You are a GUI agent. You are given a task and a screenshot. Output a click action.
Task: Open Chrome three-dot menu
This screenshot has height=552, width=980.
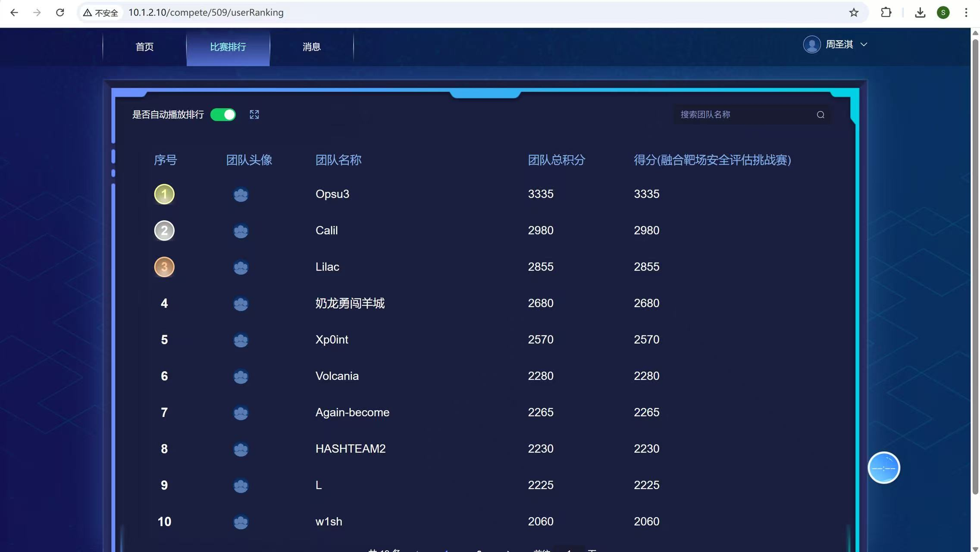(966, 13)
